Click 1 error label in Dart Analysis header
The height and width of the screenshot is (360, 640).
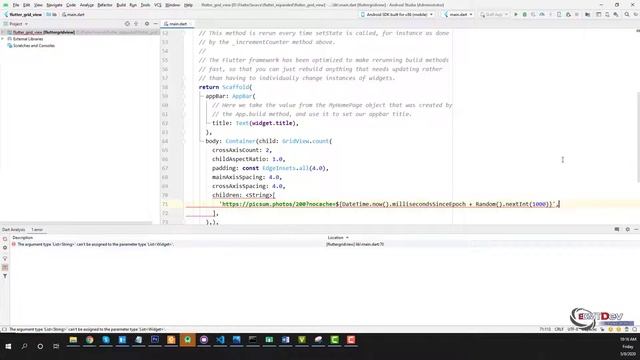[37, 229]
